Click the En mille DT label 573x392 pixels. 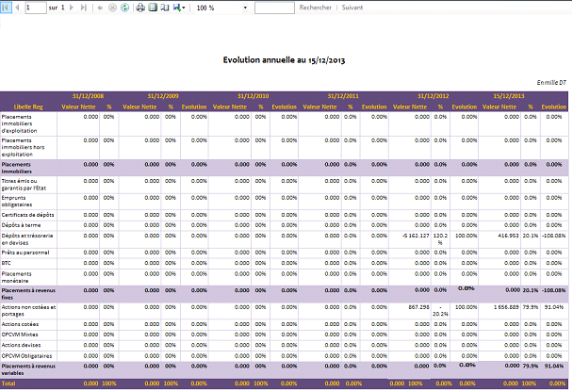pos(551,83)
